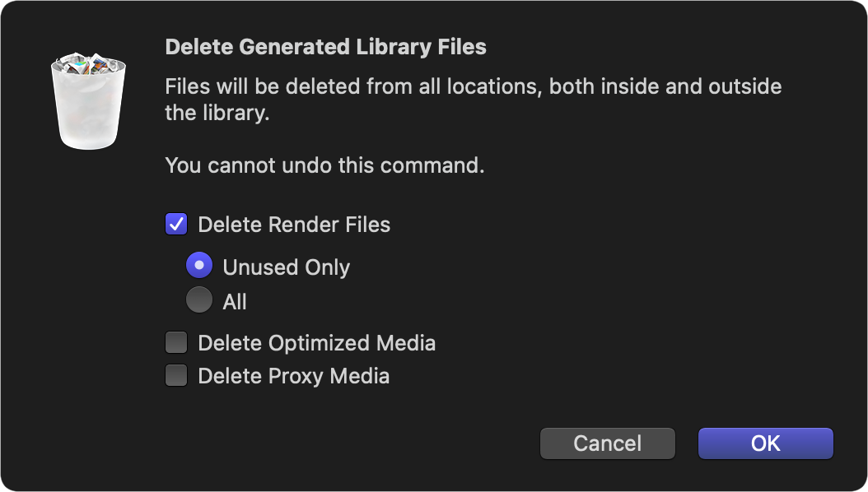Click the Unused Only label text

(x=287, y=267)
